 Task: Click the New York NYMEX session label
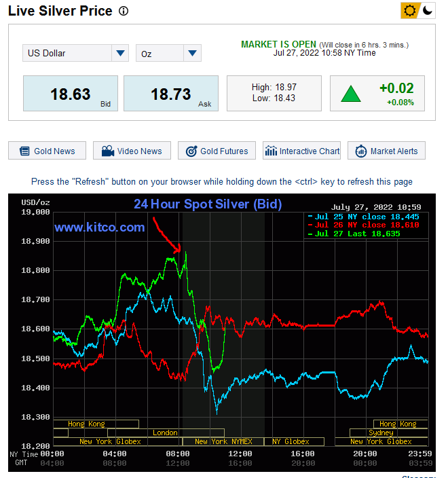click(223, 442)
